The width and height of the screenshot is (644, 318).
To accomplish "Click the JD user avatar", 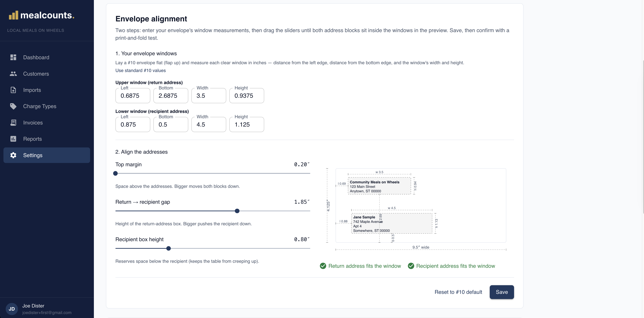I will [x=12, y=309].
